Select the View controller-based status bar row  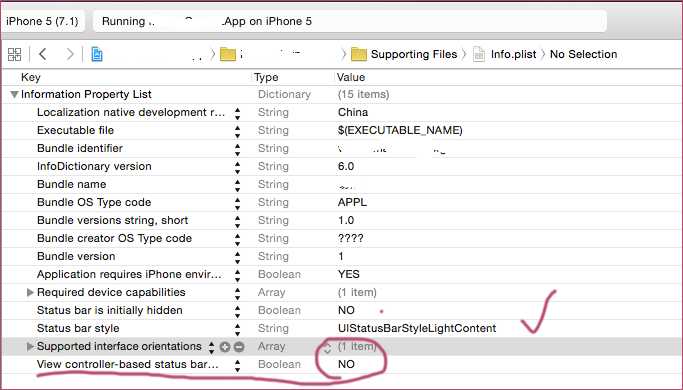(342, 364)
